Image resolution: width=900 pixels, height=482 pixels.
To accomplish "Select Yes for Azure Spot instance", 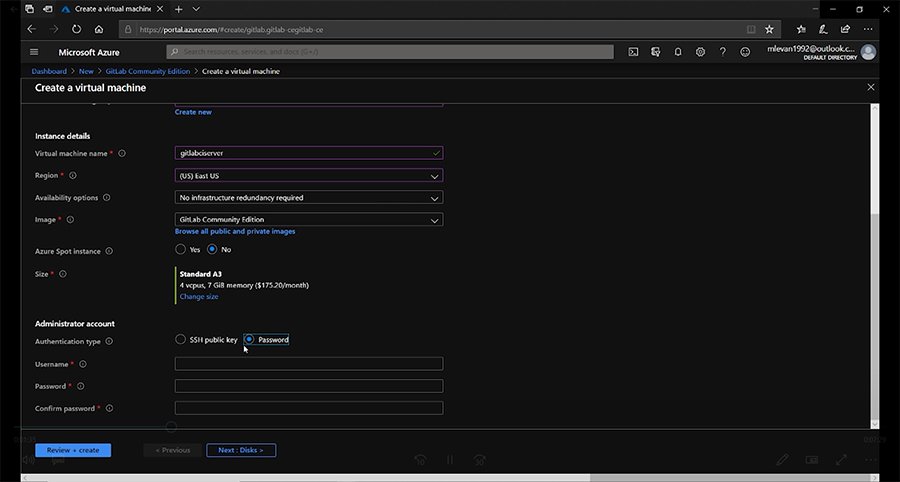I will (x=181, y=250).
